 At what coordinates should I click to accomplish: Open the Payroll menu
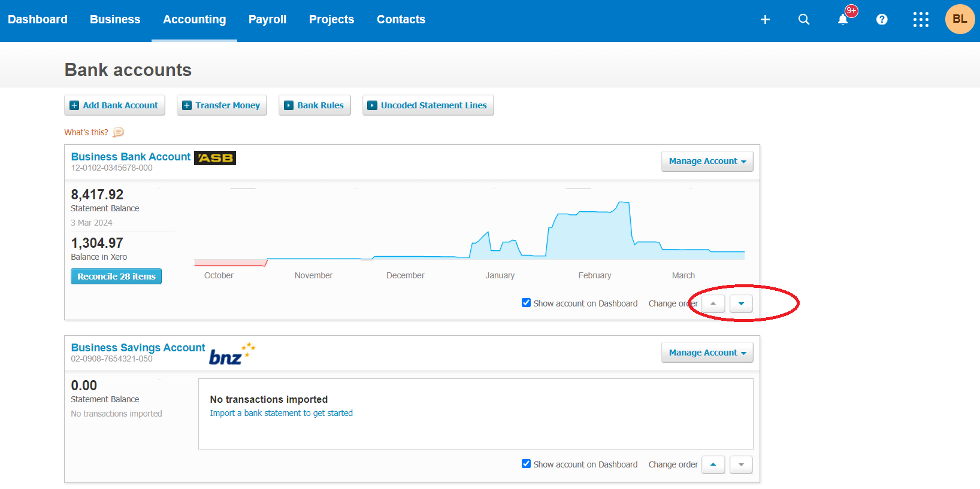coord(267,20)
